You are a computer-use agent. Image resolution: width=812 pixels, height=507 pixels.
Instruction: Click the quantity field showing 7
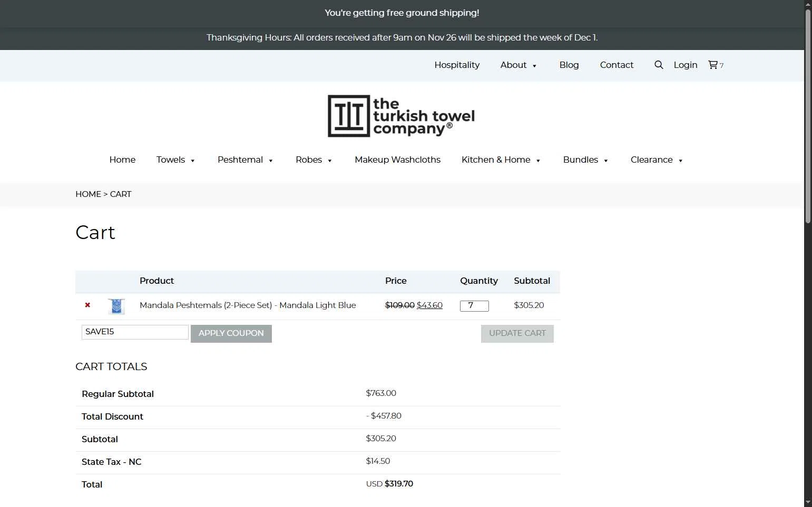(x=474, y=306)
